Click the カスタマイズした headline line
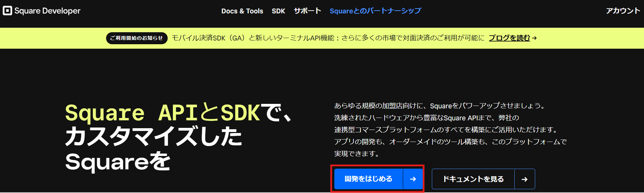This screenshot has height=193, width=644. pyautogui.click(x=154, y=136)
